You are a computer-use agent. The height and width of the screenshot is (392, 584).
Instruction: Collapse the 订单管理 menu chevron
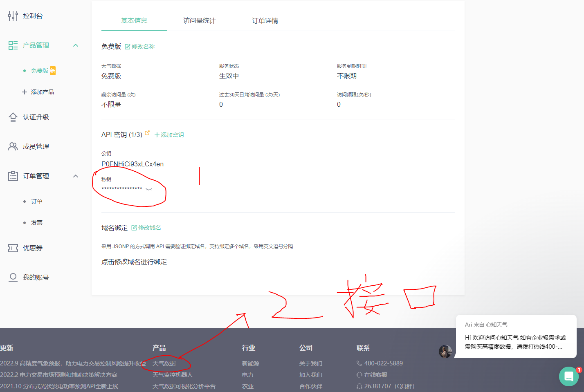click(76, 176)
